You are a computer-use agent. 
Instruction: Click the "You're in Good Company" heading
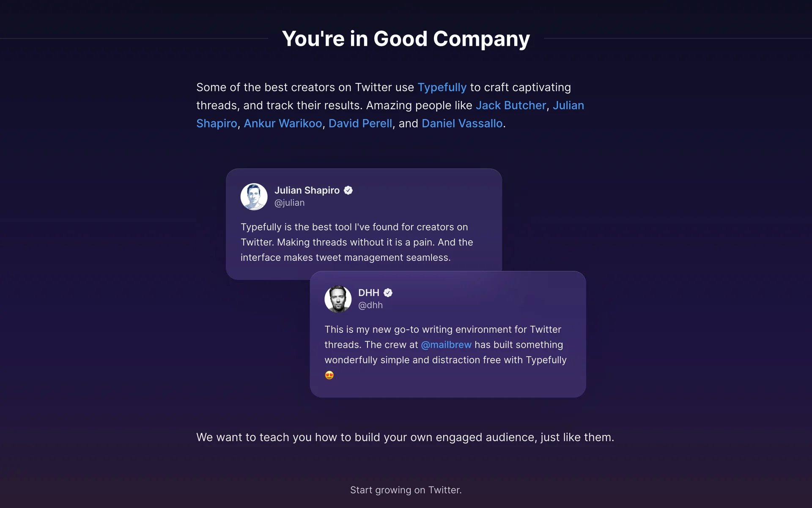(406, 39)
